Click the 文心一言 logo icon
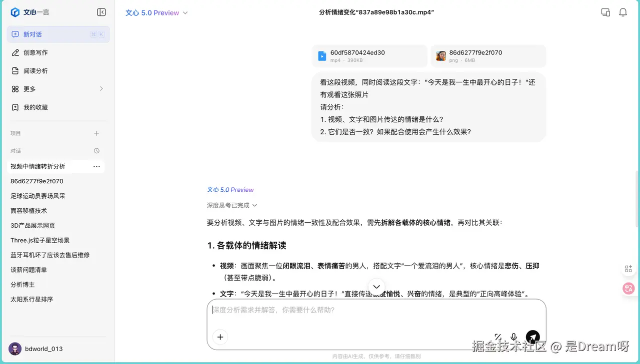Screen dimensions: 640x364 [x=15, y=12]
